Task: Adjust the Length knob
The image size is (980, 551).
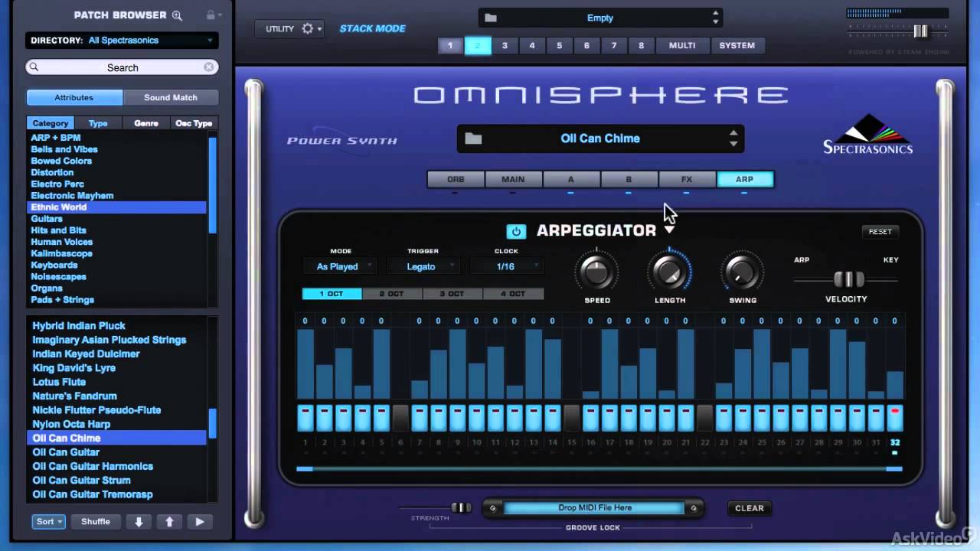Action: [x=669, y=271]
